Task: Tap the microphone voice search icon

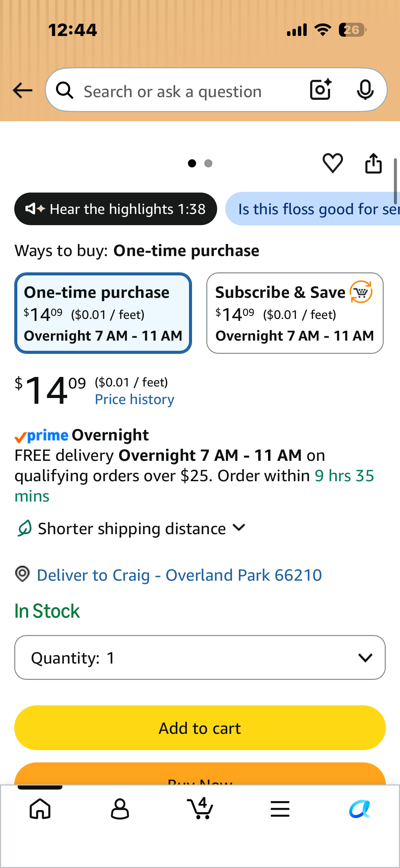Action: point(365,90)
